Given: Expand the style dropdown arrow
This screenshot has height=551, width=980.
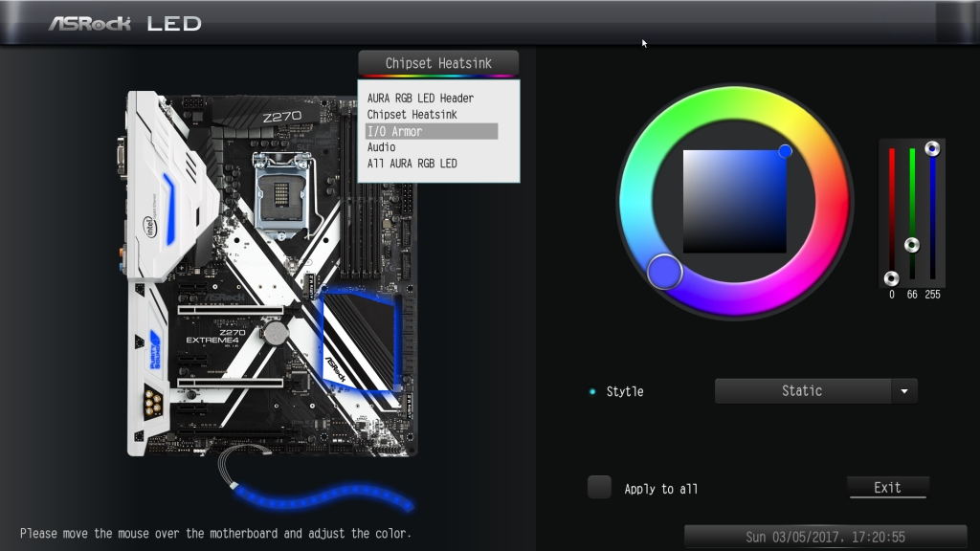Looking at the screenshot, I should coord(904,391).
